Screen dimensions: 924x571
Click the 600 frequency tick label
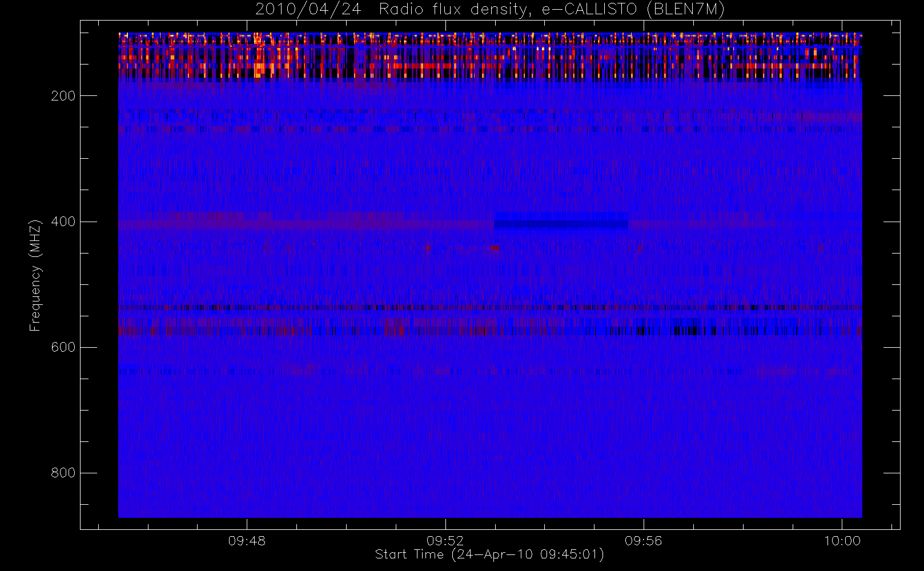click(x=63, y=347)
